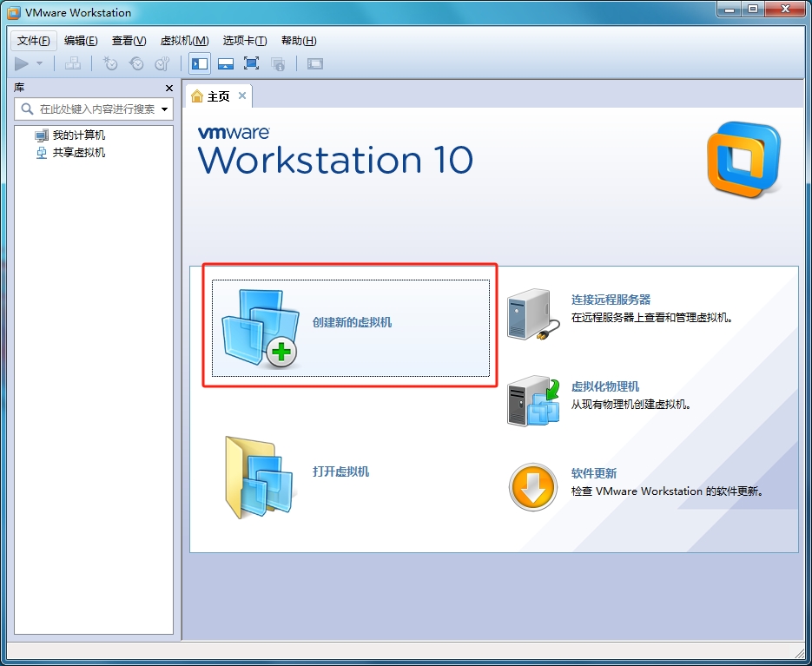
Task: Select 共享虚拟机 in the library tree
Action: pyautogui.click(x=78, y=153)
